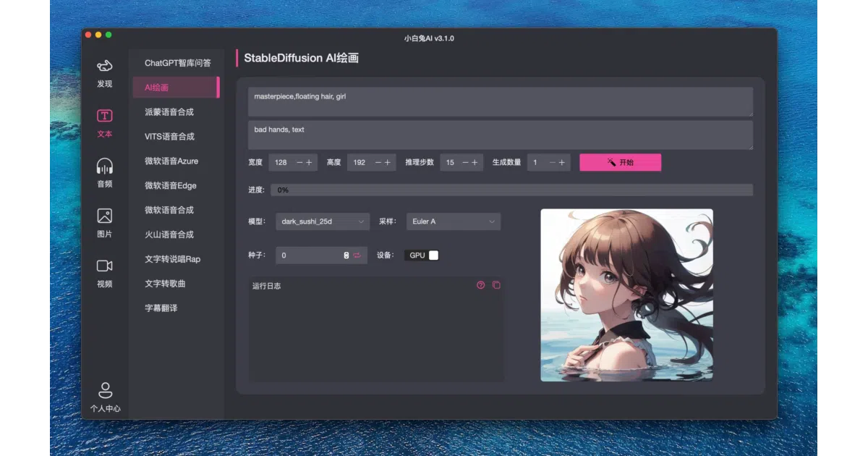The width and height of the screenshot is (868, 456).
Task: Click the positive prompt text box
Action: [x=500, y=102]
